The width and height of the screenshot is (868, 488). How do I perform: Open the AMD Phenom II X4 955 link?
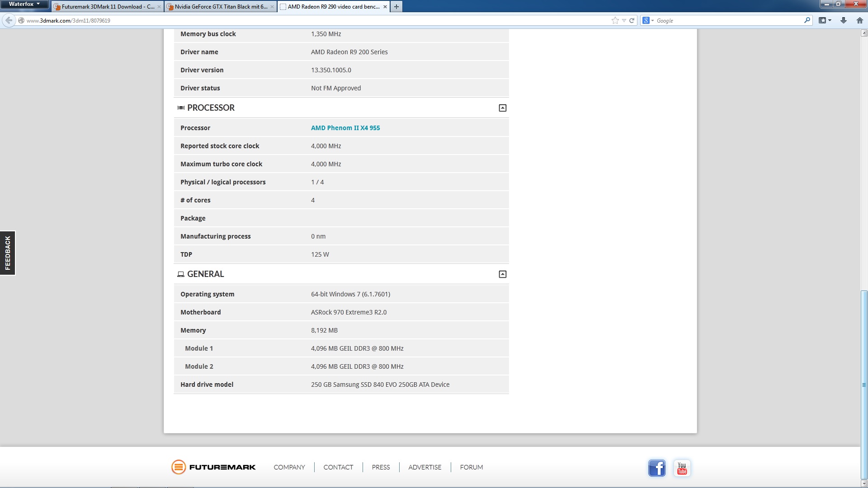click(x=345, y=128)
